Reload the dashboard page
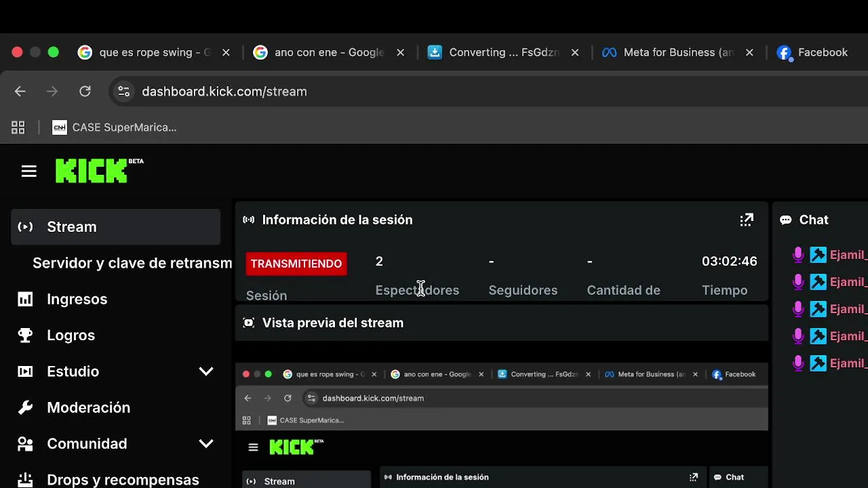Viewport: 868px width, 488px height. pyautogui.click(x=85, y=91)
